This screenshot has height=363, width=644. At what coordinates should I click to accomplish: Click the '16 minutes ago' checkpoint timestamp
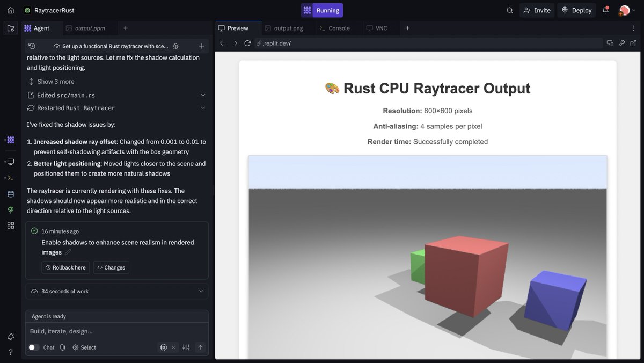[x=60, y=231]
